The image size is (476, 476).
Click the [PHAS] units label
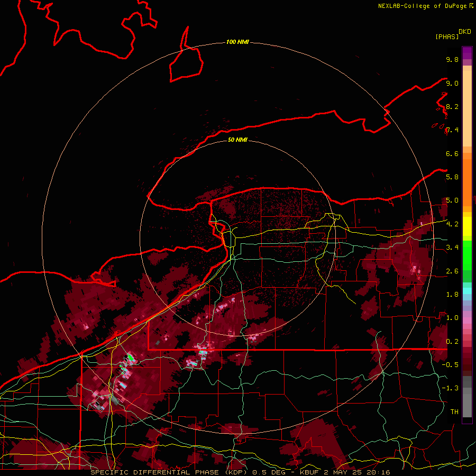(447, 36)
